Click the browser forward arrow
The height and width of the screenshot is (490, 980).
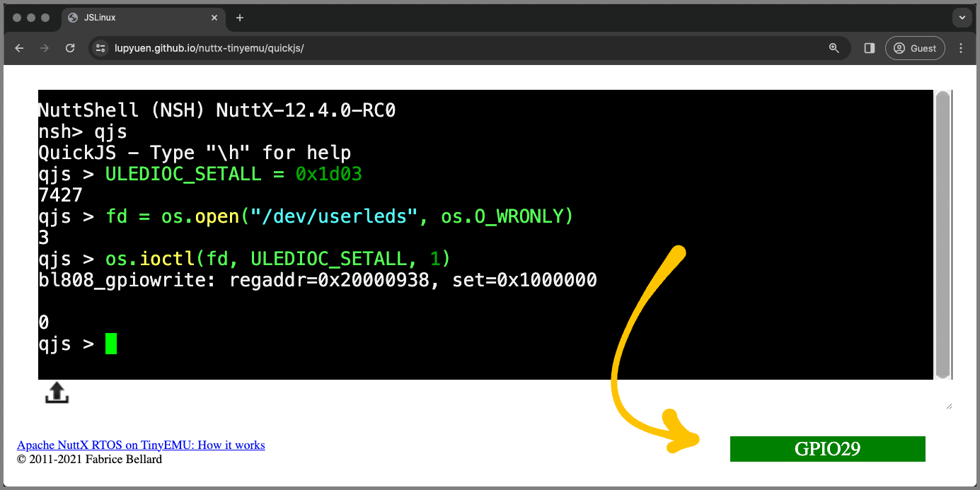(x=45, y=48)
